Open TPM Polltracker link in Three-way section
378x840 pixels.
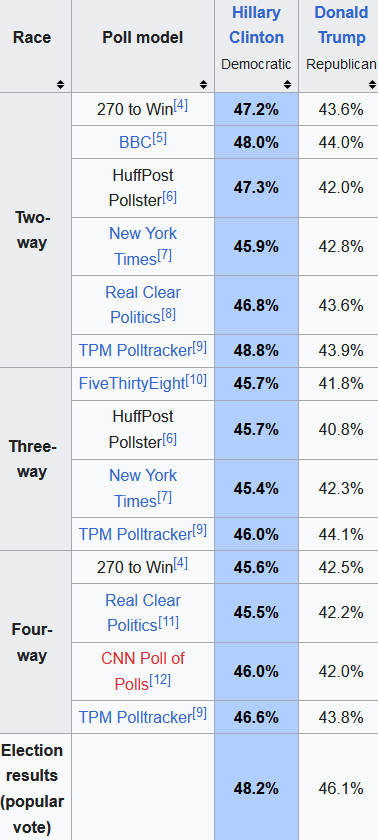pyautogui.click(x=135, y=534)
